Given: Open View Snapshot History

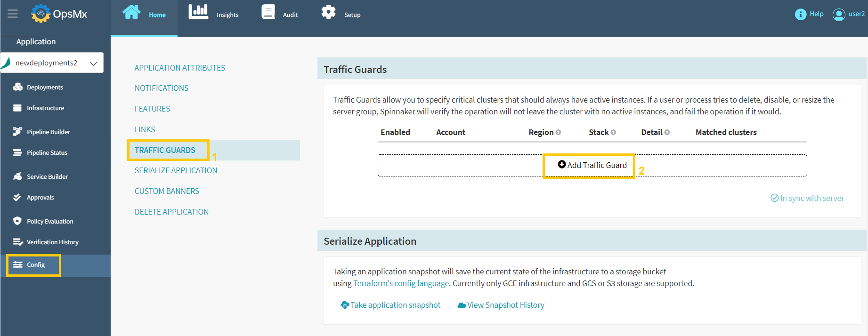Looking at the screenshot, I should pos(501,305).
